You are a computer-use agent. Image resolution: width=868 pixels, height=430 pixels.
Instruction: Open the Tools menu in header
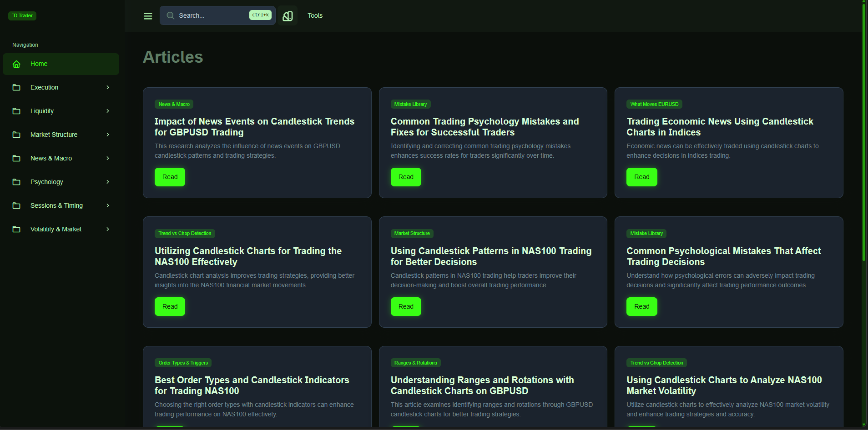[315, 15]
